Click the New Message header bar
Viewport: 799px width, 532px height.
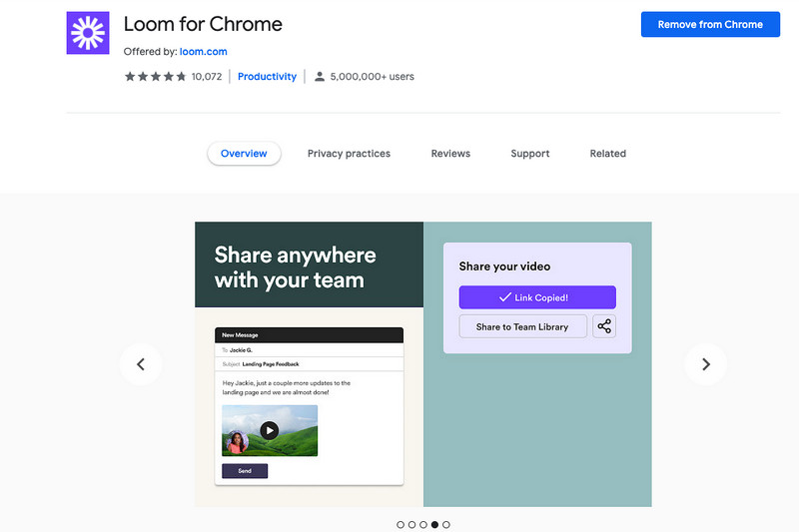pyautogui.click(x=309, y=335)
